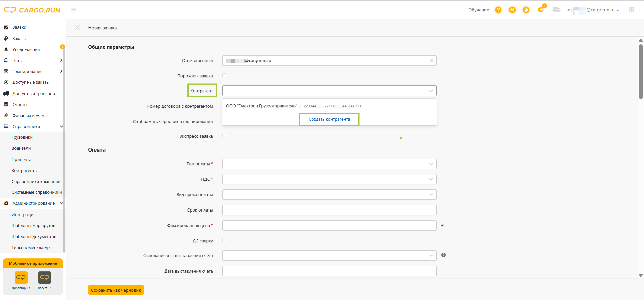Open the support chat bubble icon

click(x=512, y=10)
